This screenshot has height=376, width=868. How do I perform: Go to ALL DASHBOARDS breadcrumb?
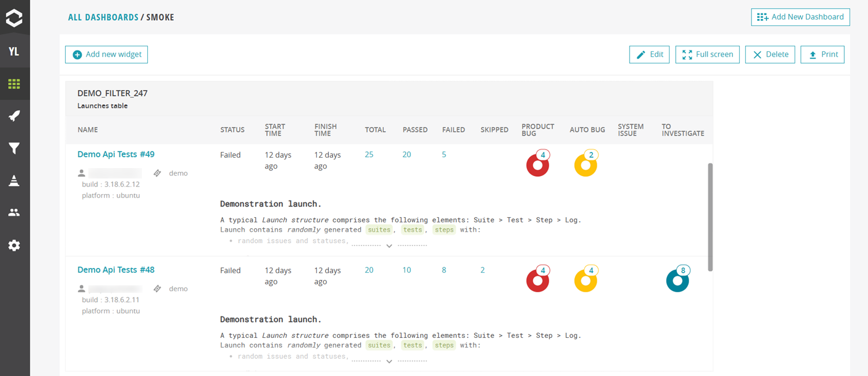click(103, 17)
